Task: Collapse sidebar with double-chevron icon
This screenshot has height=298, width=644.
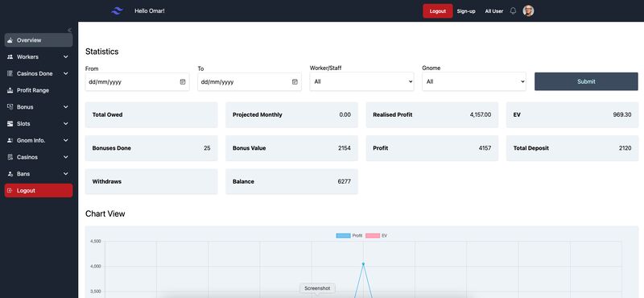Action: 69,30
